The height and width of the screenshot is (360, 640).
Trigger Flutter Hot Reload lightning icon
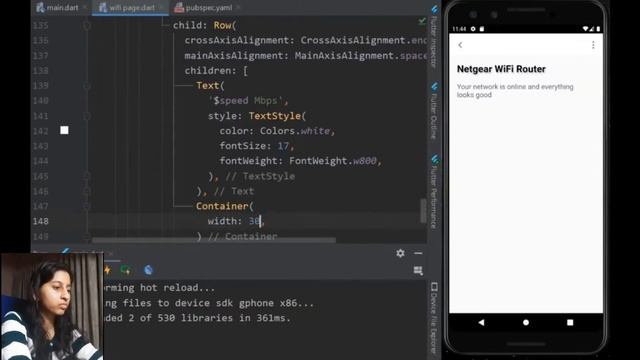pos(107,270)
